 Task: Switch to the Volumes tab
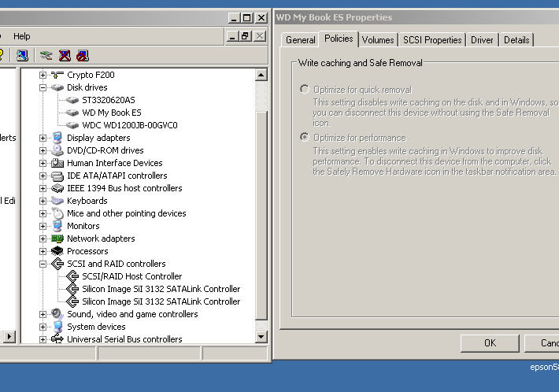(x=378, y=40)
